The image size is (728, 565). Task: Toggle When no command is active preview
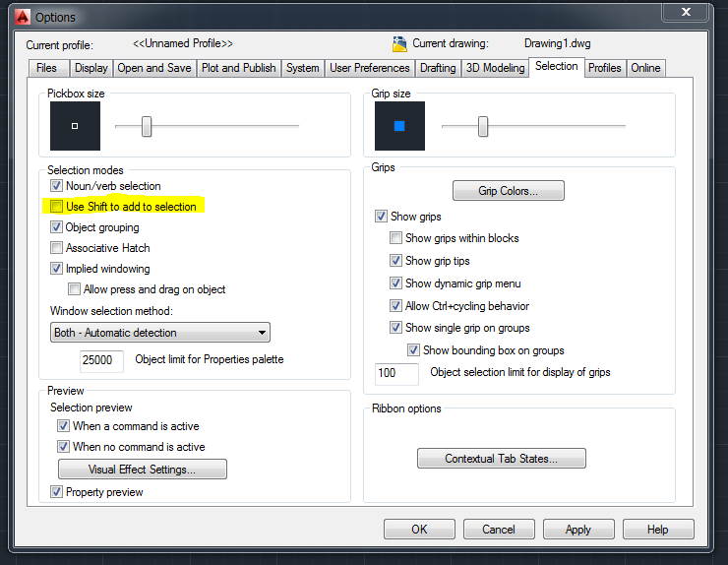pos(63,447)
